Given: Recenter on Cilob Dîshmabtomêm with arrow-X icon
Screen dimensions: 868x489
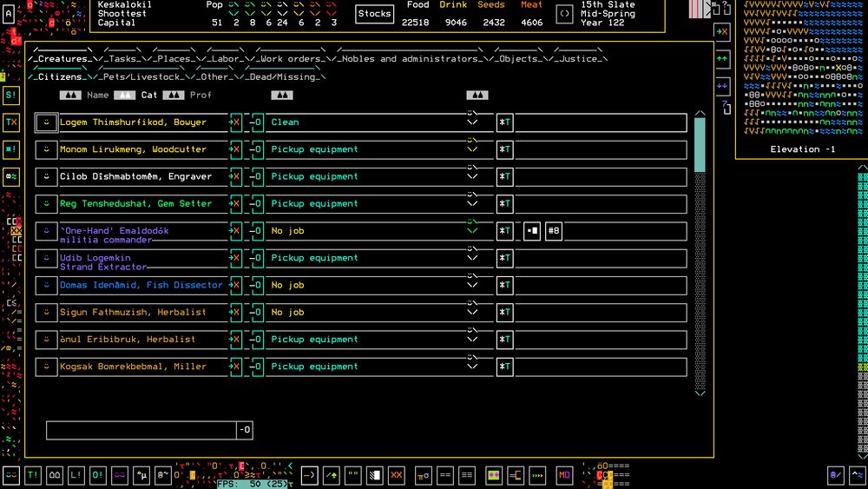Looking at the screenshot, I should tap(236, 176).
